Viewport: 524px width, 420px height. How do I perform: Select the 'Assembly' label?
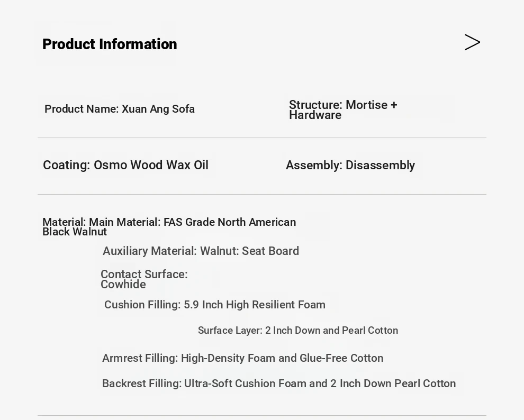coord(314,166)
